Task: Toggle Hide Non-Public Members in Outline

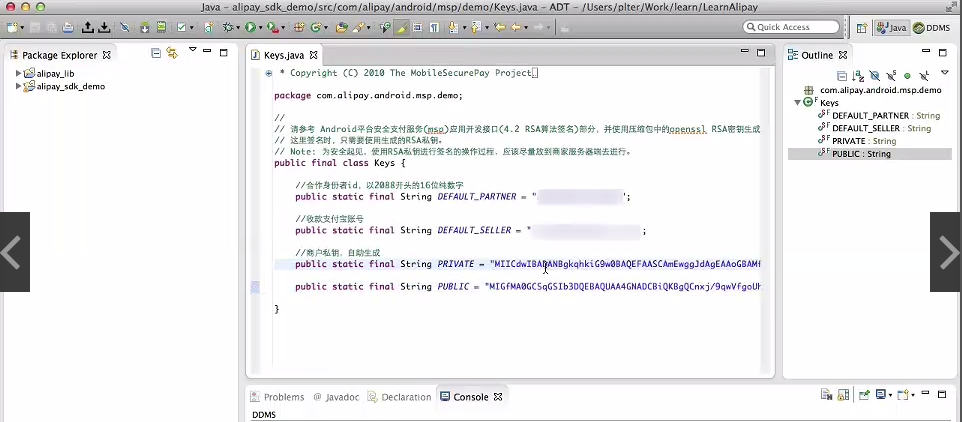Action: 907,76
